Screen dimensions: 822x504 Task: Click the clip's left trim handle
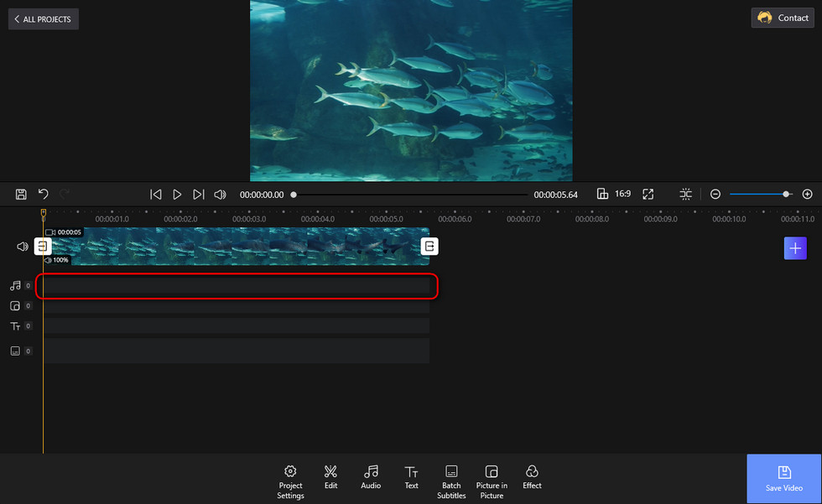[43, 247]
